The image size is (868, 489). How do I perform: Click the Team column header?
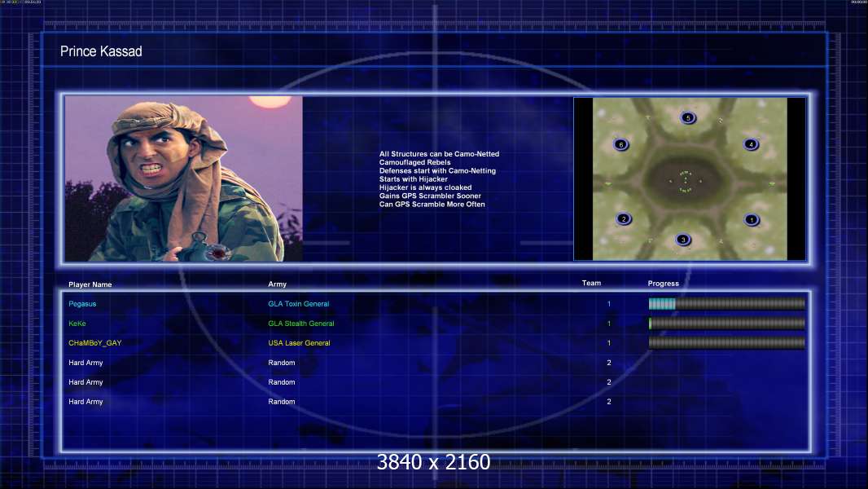pos(591,283)
